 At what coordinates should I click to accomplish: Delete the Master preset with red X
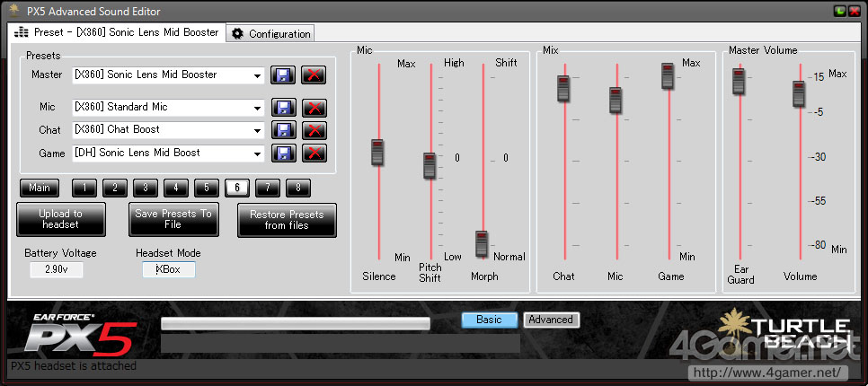(314, 75)
